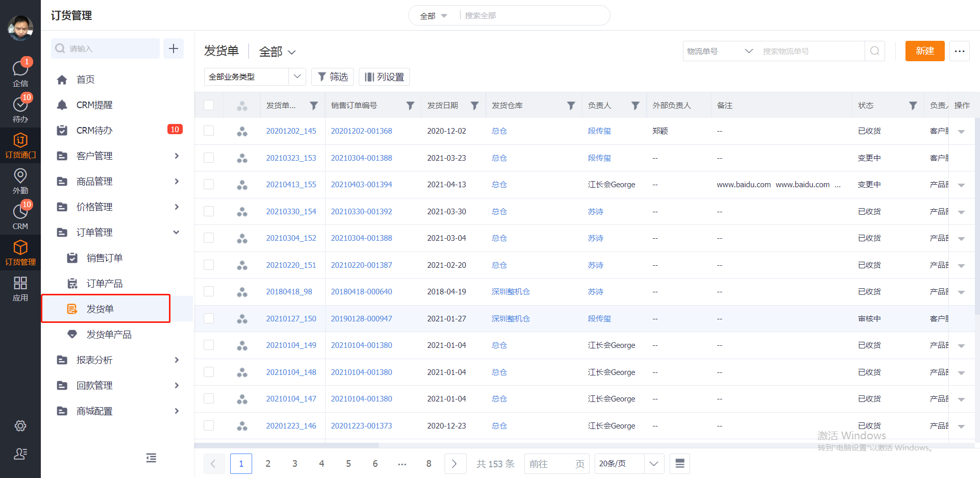The height and width of the screenshot is (478, 980).
Task: Focus the 前往 page number input
Action: (x=557, y=463)
